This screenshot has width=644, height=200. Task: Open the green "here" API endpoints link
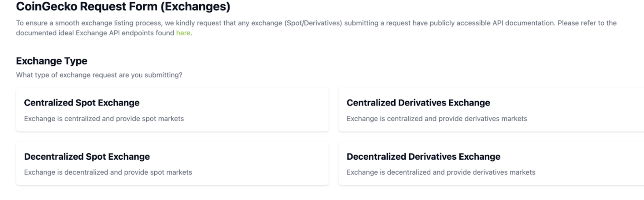(183, 33)
